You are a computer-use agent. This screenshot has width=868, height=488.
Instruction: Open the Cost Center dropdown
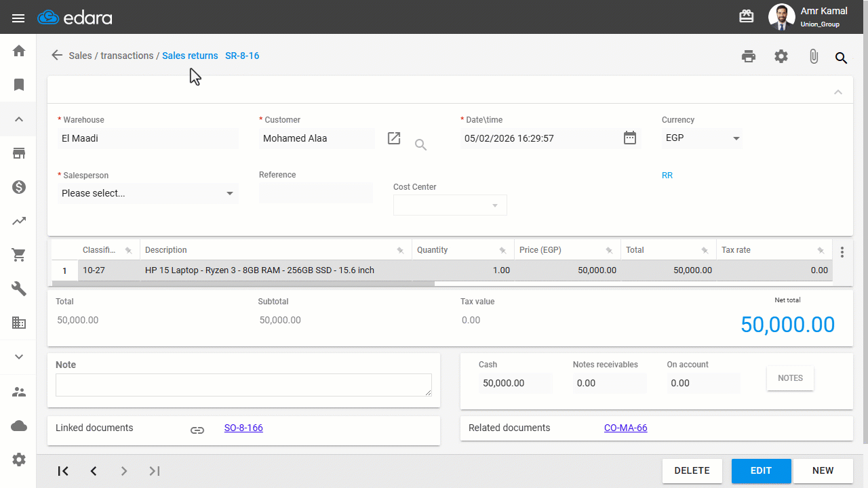click(450, 205)
